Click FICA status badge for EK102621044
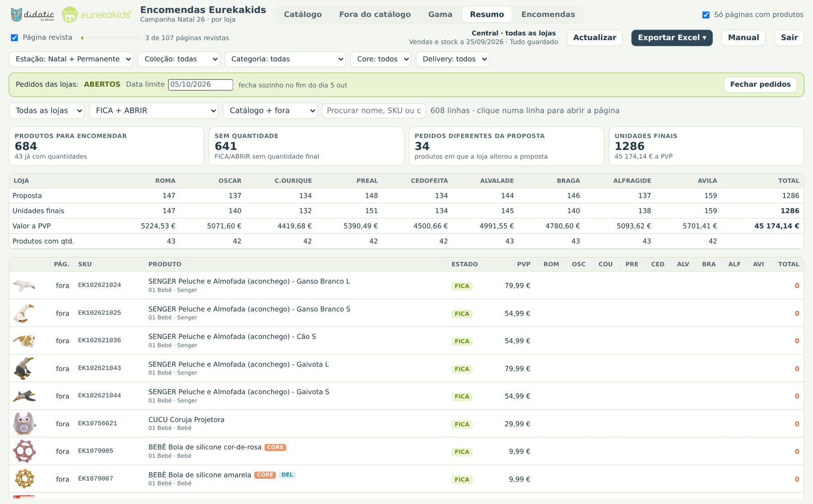Screen dimensions: 813x504 462,397
